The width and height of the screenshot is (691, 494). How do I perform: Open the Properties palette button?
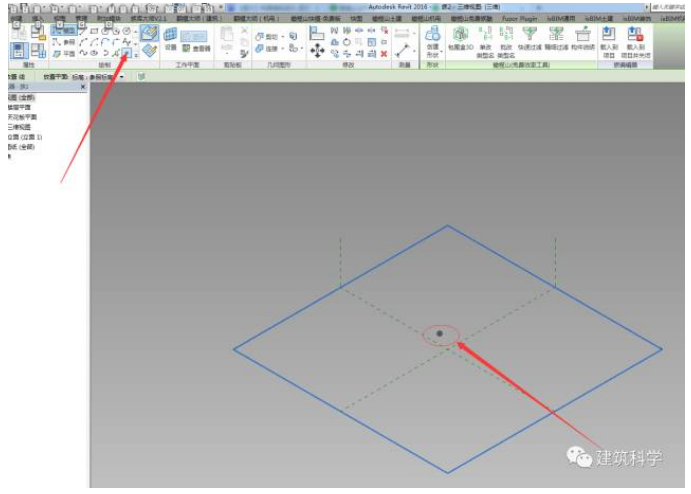(19, 51)
